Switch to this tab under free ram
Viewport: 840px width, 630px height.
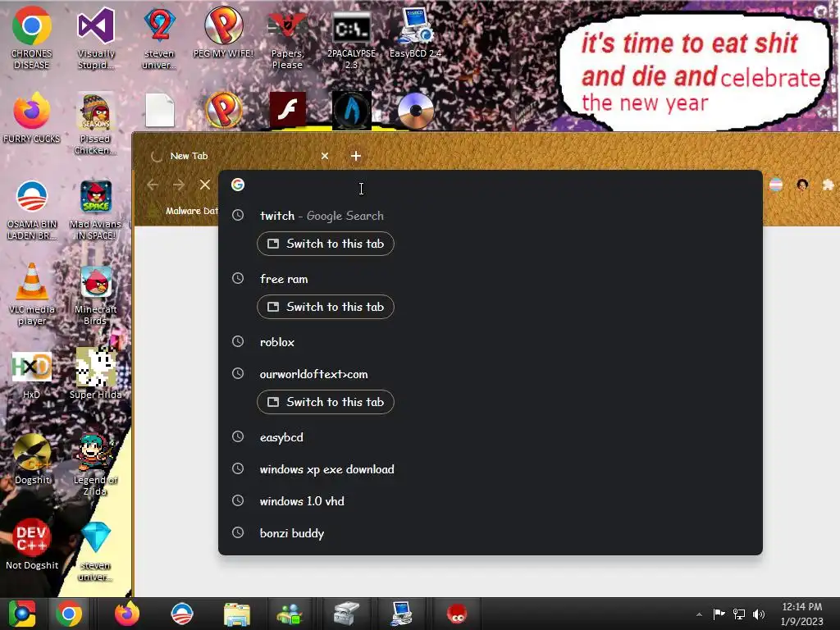click(325, 307)
